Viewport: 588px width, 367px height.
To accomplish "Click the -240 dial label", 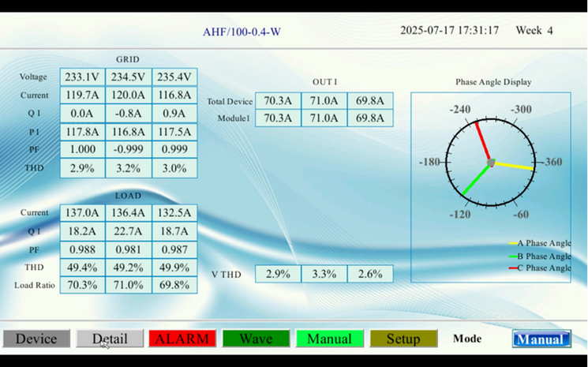I will click(x=460, y=110).
